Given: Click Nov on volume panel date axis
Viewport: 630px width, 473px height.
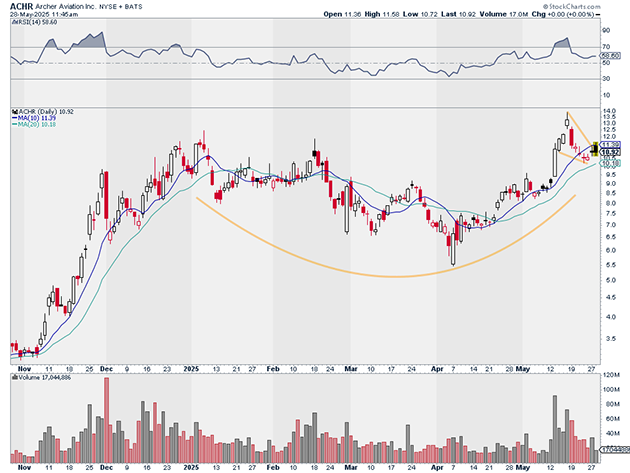Looking at the screenshot, I should point(24,468).
